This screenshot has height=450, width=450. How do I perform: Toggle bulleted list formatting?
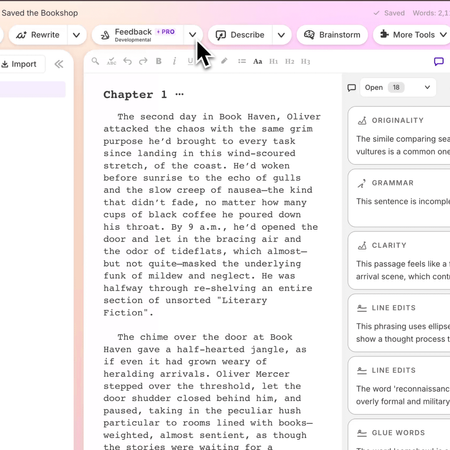242,61
